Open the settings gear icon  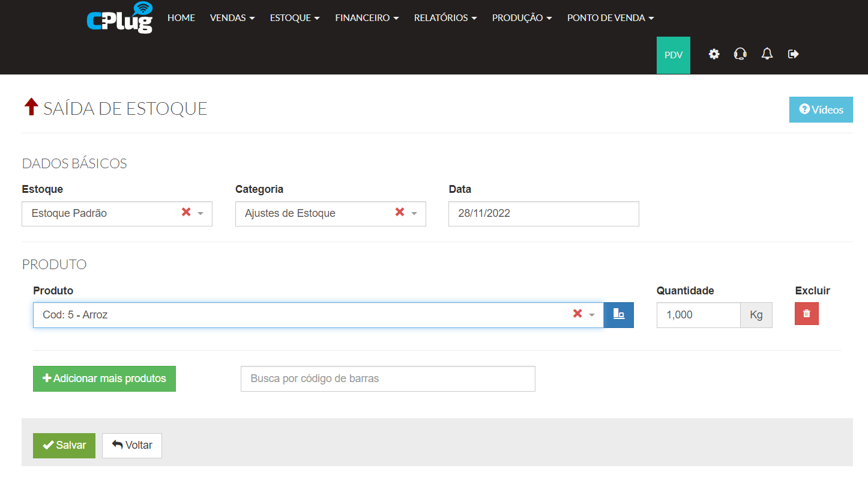pyautogui.click(x=714, y=54)
